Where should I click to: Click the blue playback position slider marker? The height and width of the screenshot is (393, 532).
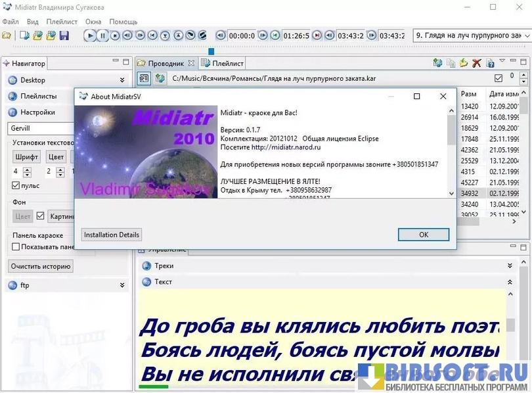coord(211,51)
